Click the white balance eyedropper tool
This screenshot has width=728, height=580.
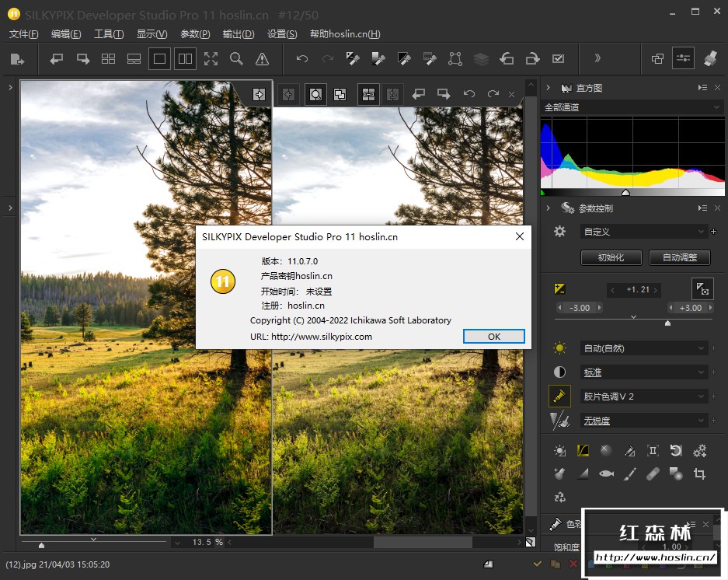tap(353, 58)
